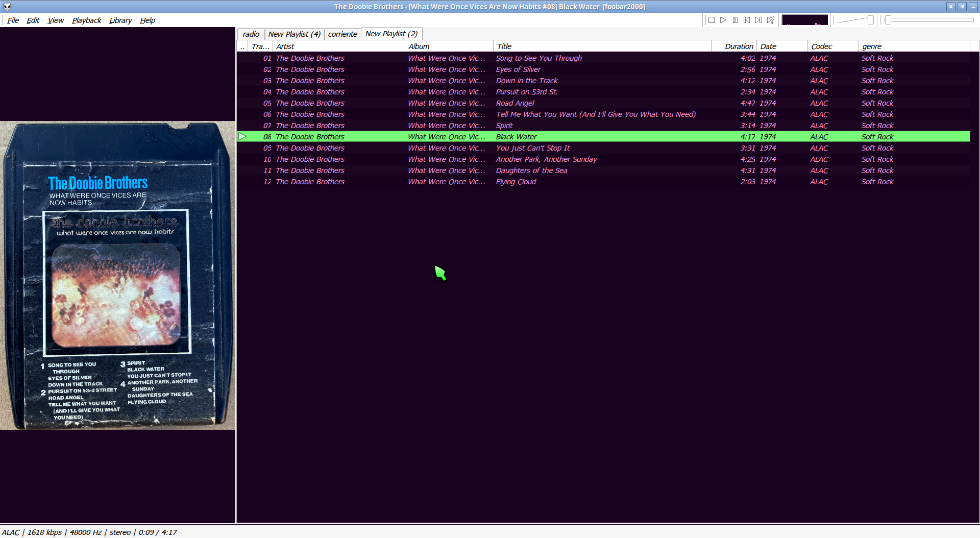Image resolution: width=980 pixels, height=538 pixels.
Task: Click track number 01 cell
Action: 267,58
